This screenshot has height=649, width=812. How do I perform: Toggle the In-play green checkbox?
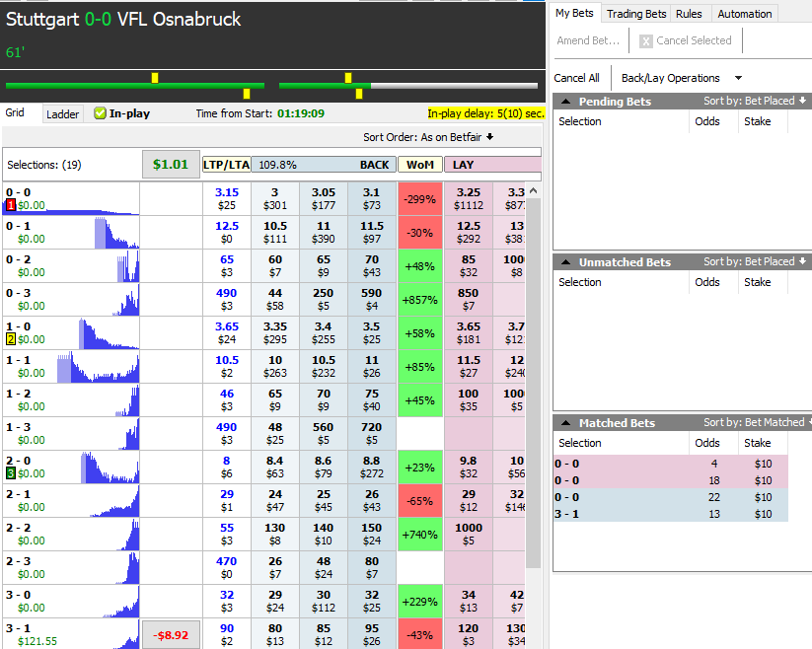click(100, 113)
